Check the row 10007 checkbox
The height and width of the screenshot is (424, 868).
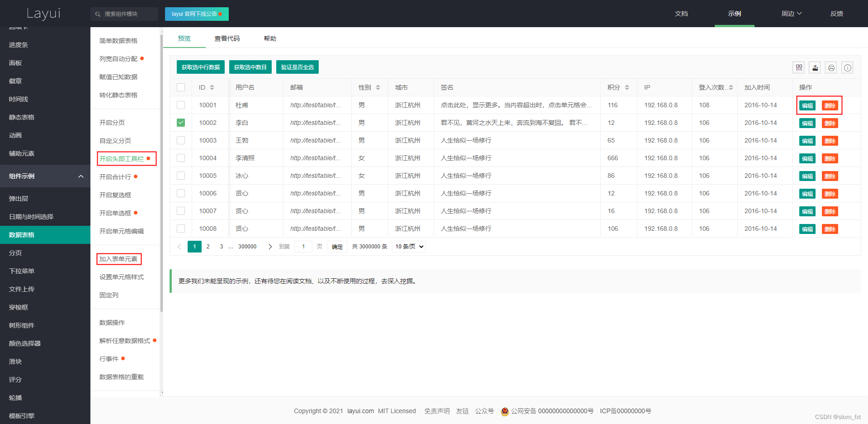click(181, 211)
